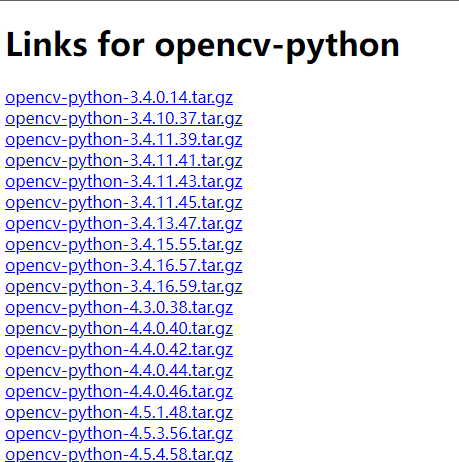Click opencv-python-3.4.15.55.tar.gz
Viewport: 459px width, 462px height.
click(x=124, y=245)
